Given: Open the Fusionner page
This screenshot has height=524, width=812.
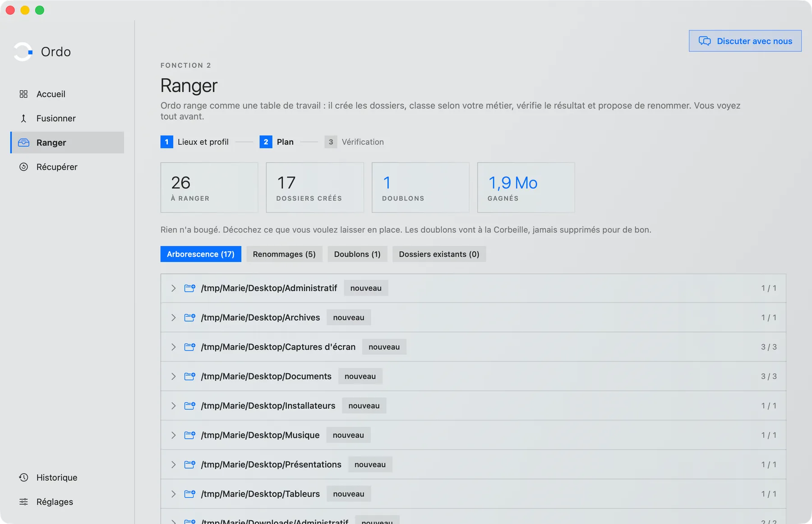Looking at the screenshot, I should [67, 118].
